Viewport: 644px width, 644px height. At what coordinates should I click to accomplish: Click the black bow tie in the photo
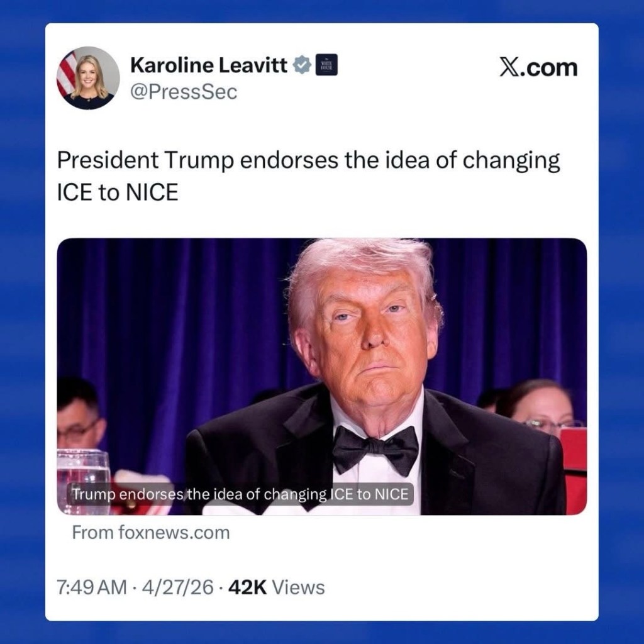(375, 450)
